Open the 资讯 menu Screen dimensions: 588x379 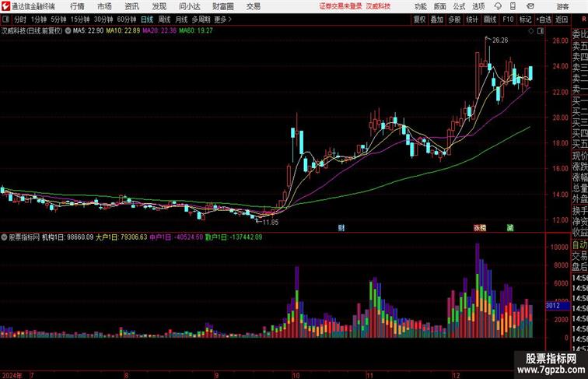(131, 6)
